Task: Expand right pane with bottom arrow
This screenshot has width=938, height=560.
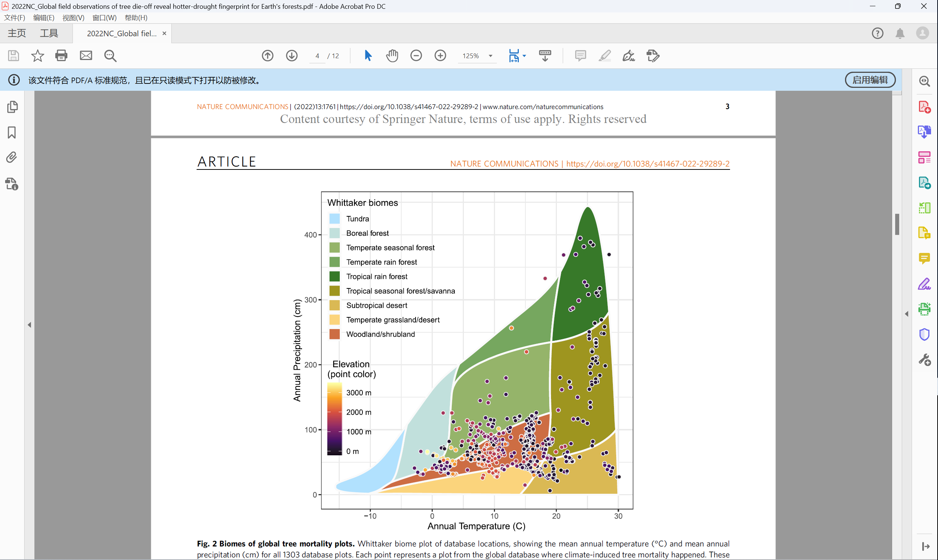Action: tap(926, 546)
